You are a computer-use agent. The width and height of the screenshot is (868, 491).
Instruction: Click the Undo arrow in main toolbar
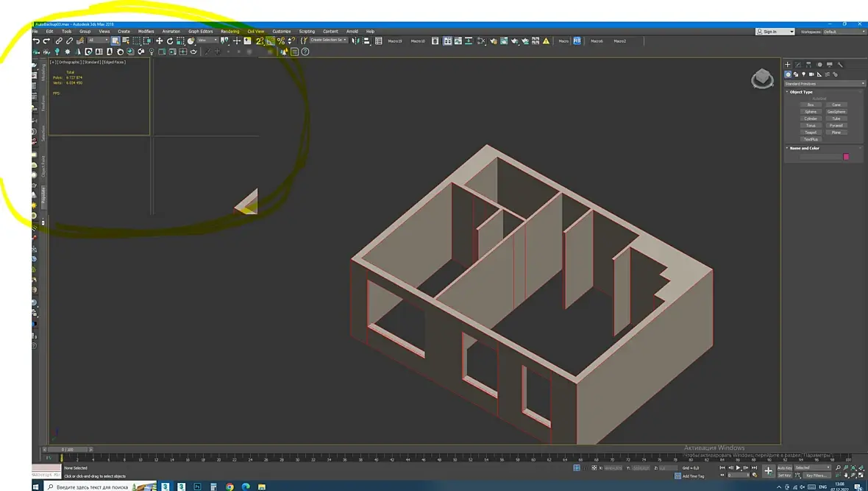(36, 41)
